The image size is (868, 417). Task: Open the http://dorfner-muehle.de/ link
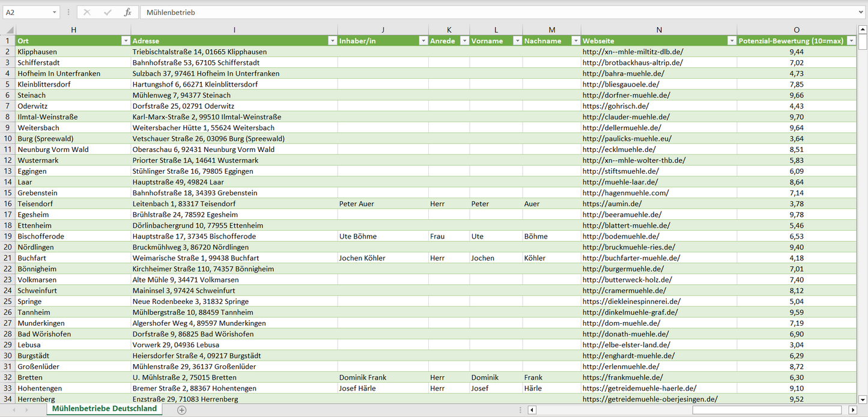[x=626, y=95]
